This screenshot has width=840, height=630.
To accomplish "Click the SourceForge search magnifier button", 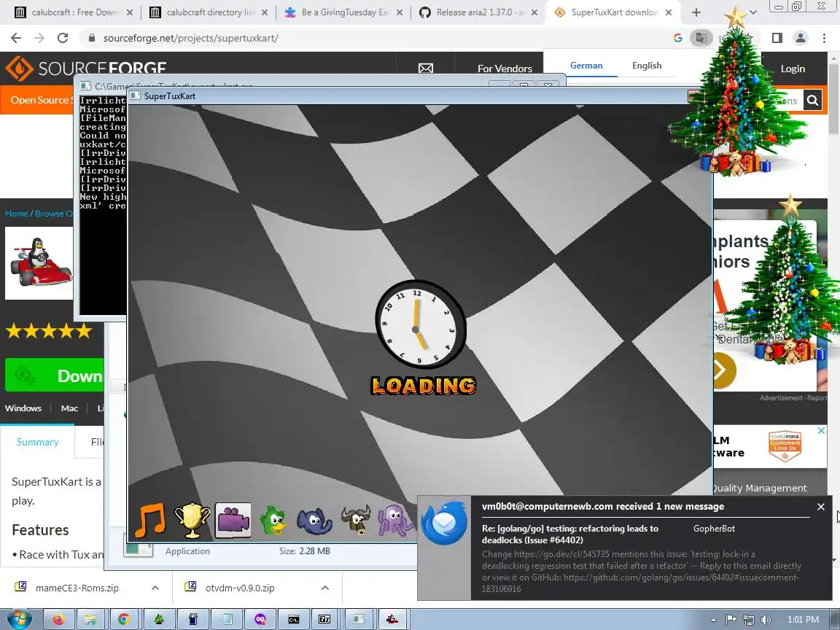I will click(812, 100).
